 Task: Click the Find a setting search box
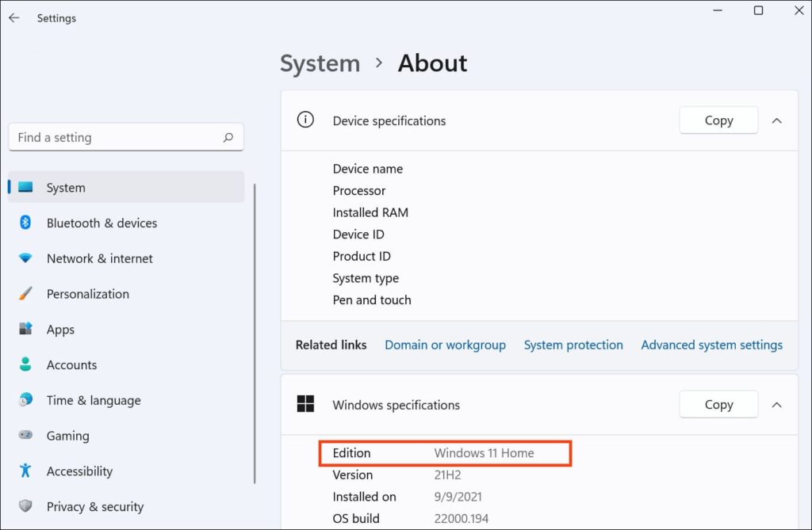click(115, 137)
